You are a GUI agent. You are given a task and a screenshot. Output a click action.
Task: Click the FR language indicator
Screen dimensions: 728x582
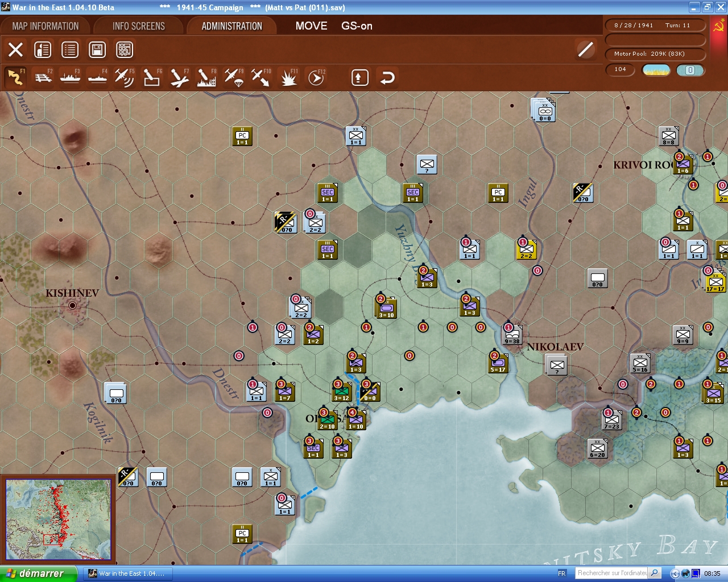point(562,573)
